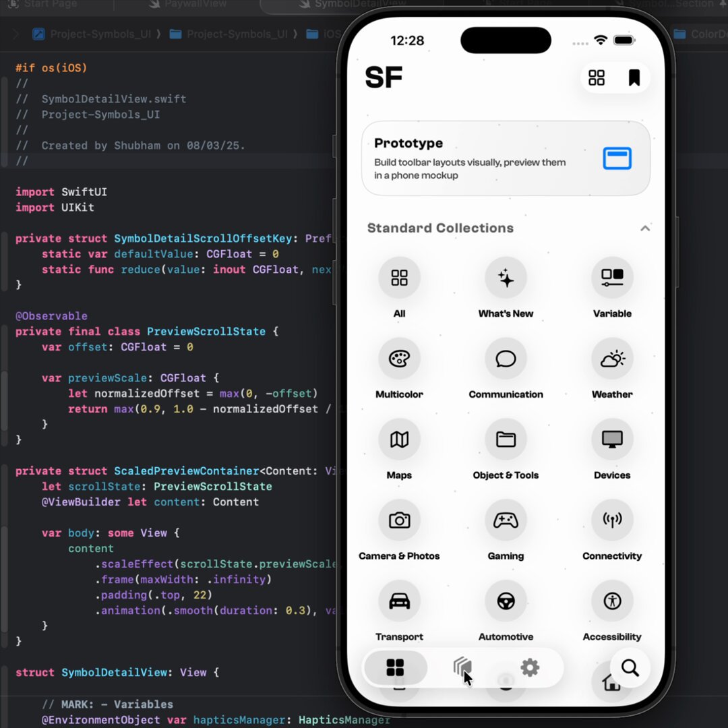The height and width of the screenshot is (728, 728).
Task: Switch to the PaywallView editor tab
Action: [188, 4]
